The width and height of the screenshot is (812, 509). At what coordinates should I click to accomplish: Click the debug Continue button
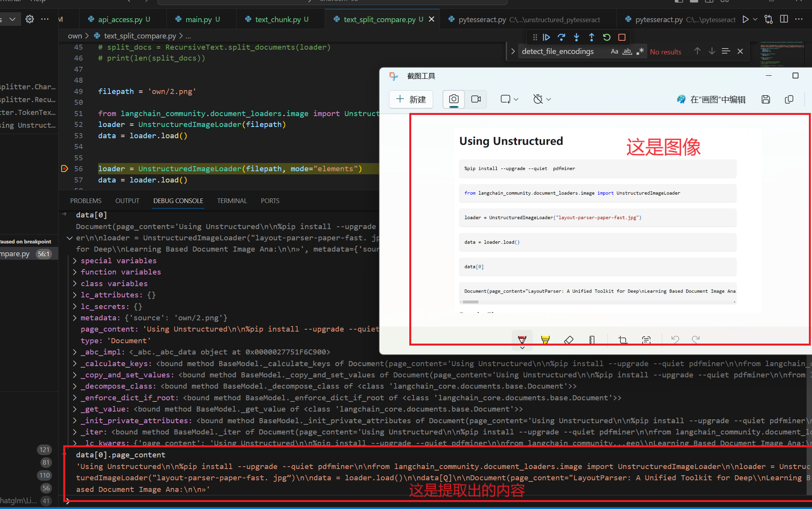click(x=546, y=37)
